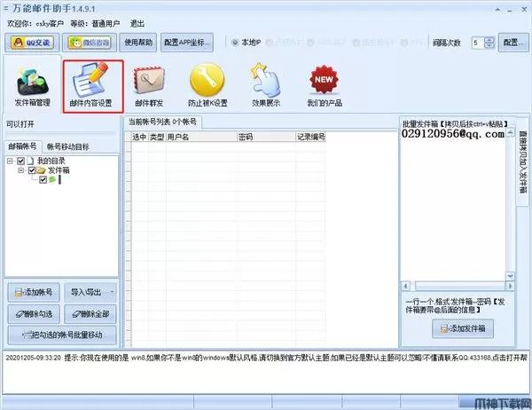Viewport: 532px width, 410px height.
Task: Open 效果展示 effect showcase icon
Action: pyautogui.click(x=266, y=85)
